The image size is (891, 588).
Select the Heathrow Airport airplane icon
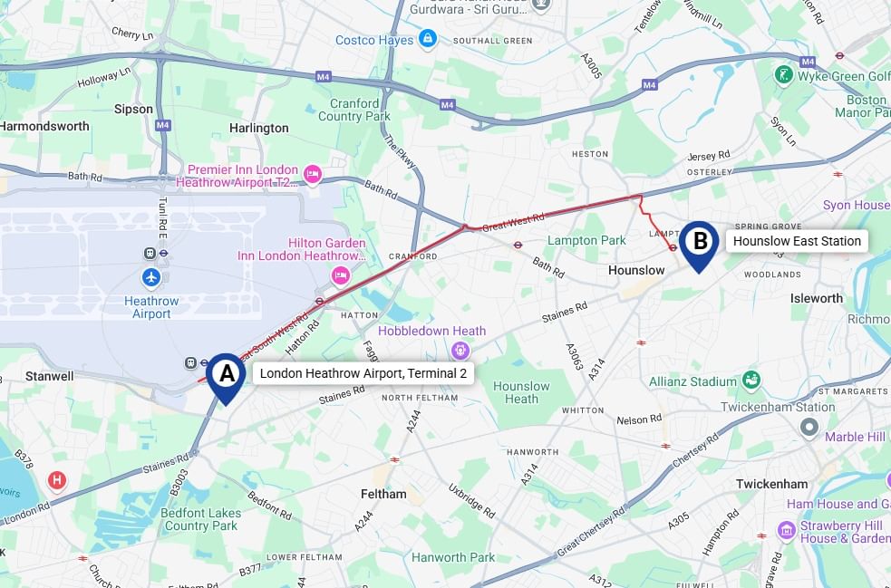click(x=151, y=278)
